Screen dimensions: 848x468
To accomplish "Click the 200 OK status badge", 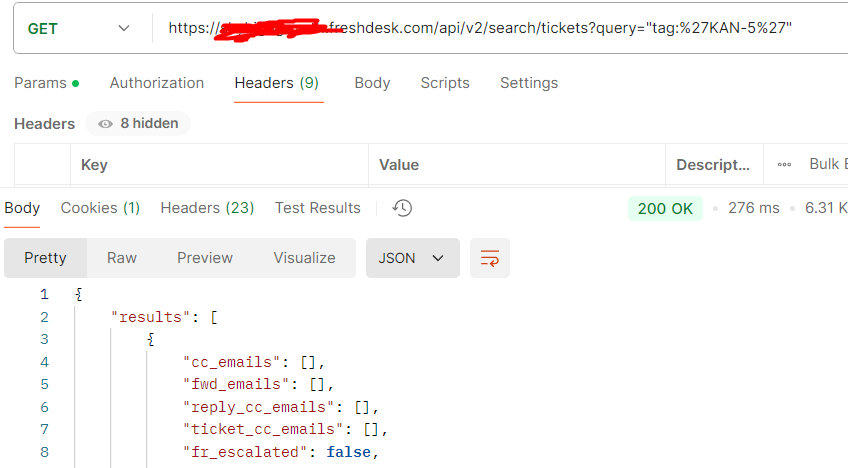I will coord(665,208).
